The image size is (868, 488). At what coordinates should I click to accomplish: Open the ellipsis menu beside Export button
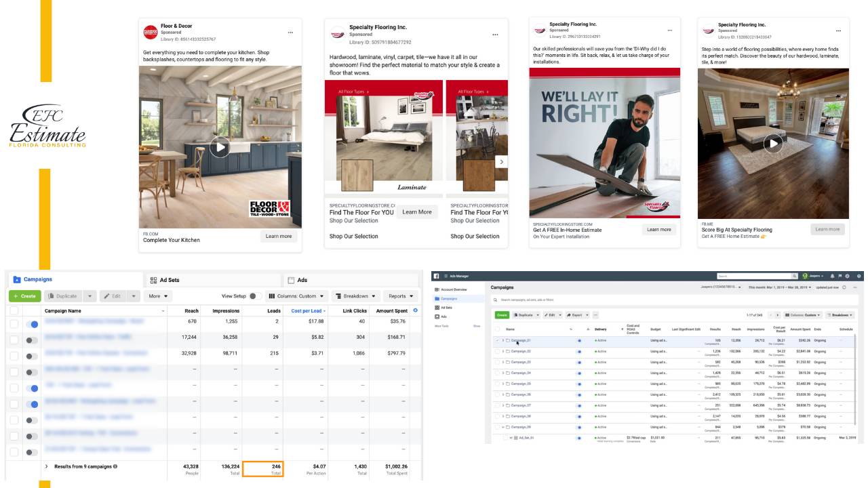595,315
